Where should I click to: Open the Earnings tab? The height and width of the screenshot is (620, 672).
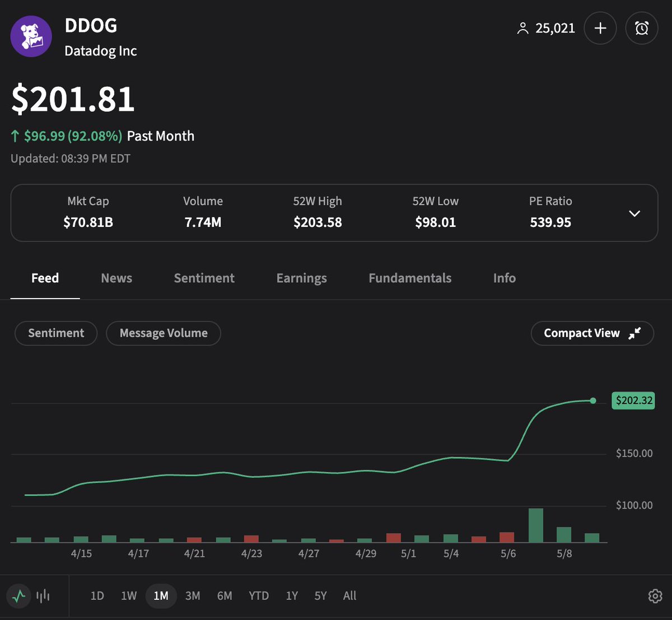point(302,278)
